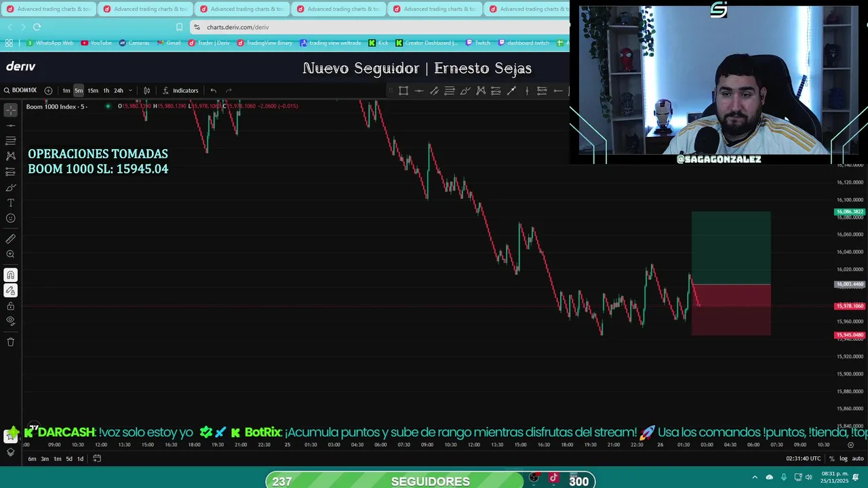Remove all drawings with trash icon
Screen dimensions: 868x488
[11, 342]
